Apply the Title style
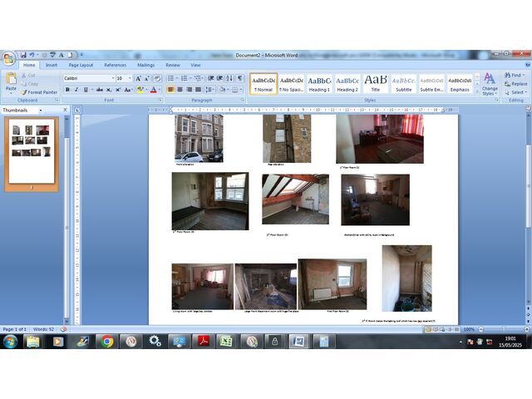532x399 pixels. coord(375,84)
